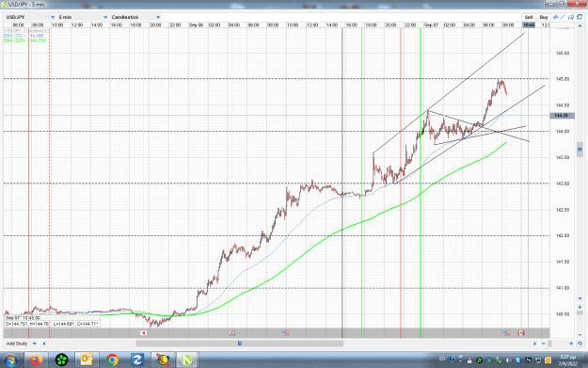Click the USD/JPY (Candlestick) legend label

(26, 31)
